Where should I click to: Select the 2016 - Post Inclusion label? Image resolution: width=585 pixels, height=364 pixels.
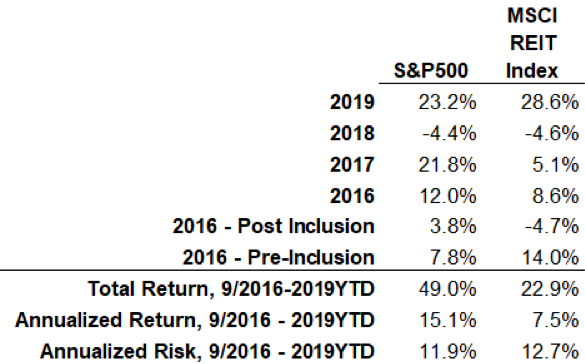[x=273, y=226]
